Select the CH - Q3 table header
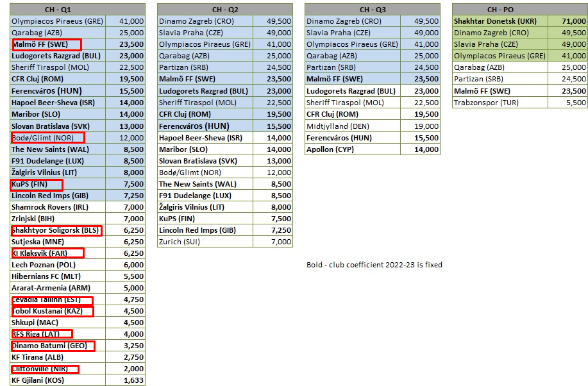This screenshot has height=386, width=588. pos(373,10)
